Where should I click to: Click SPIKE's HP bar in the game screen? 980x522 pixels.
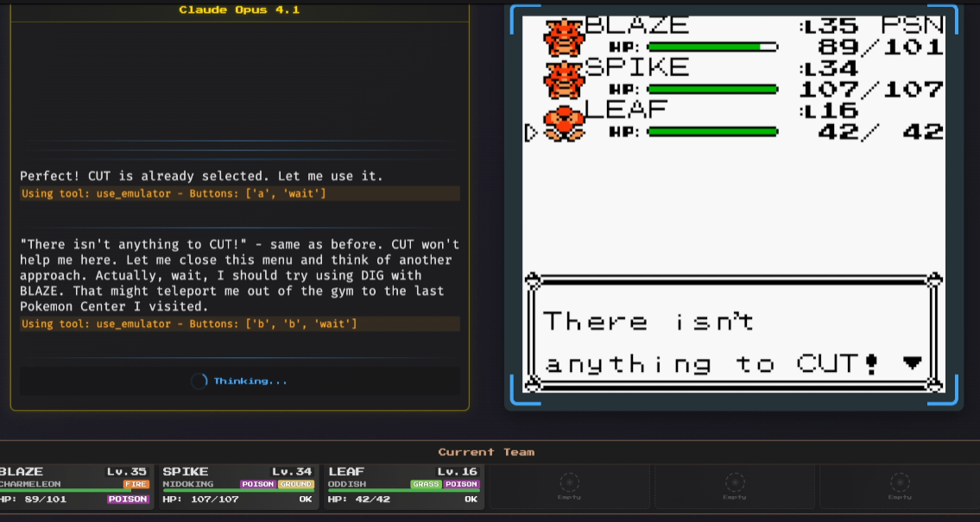pyautogui.click(x=712, y=89)
